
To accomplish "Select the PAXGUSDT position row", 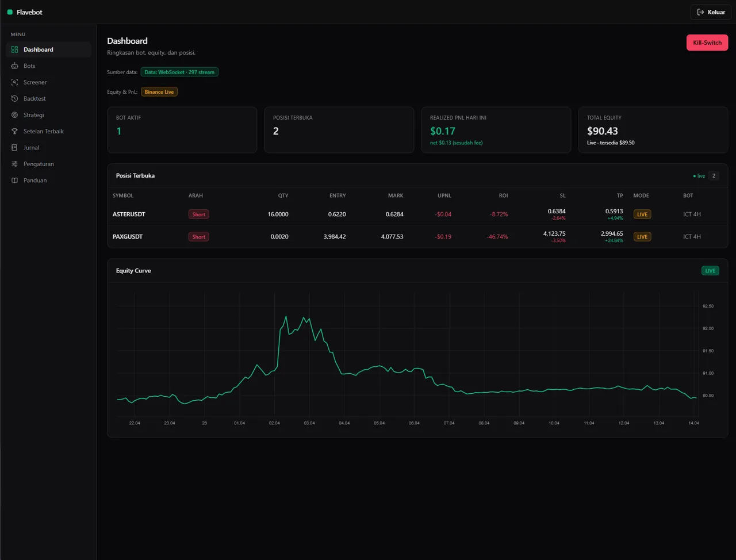I will (417, 237).
